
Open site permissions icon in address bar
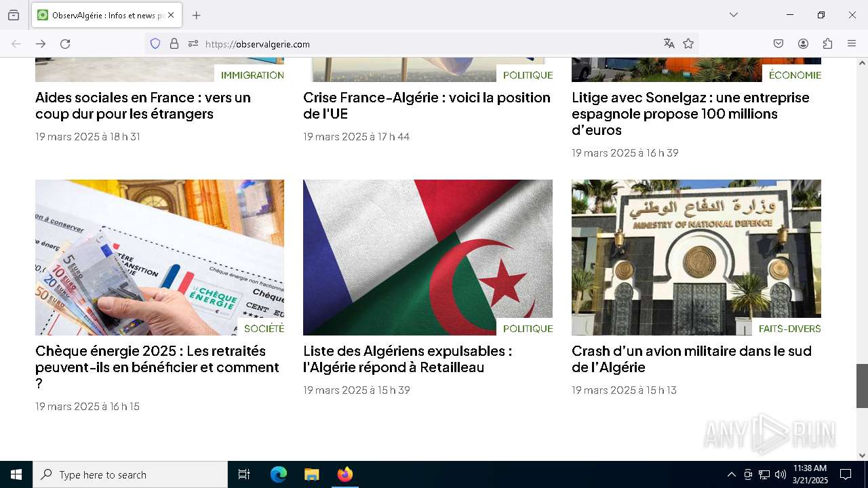coord(193,43)
